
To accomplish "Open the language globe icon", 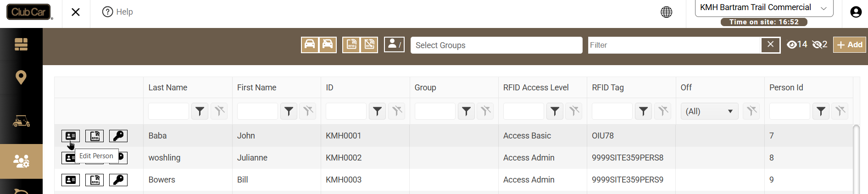I will [x=667, y=12].
